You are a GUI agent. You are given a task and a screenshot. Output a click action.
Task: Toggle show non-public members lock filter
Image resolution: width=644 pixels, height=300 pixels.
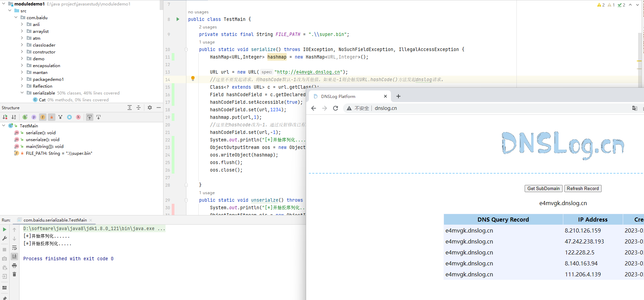click(x=52, y=117)
